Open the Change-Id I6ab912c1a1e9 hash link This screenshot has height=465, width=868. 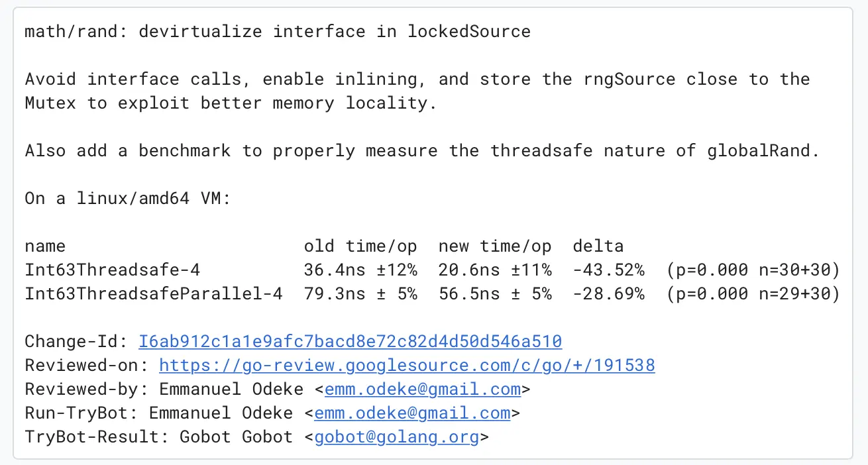(351, 342)
